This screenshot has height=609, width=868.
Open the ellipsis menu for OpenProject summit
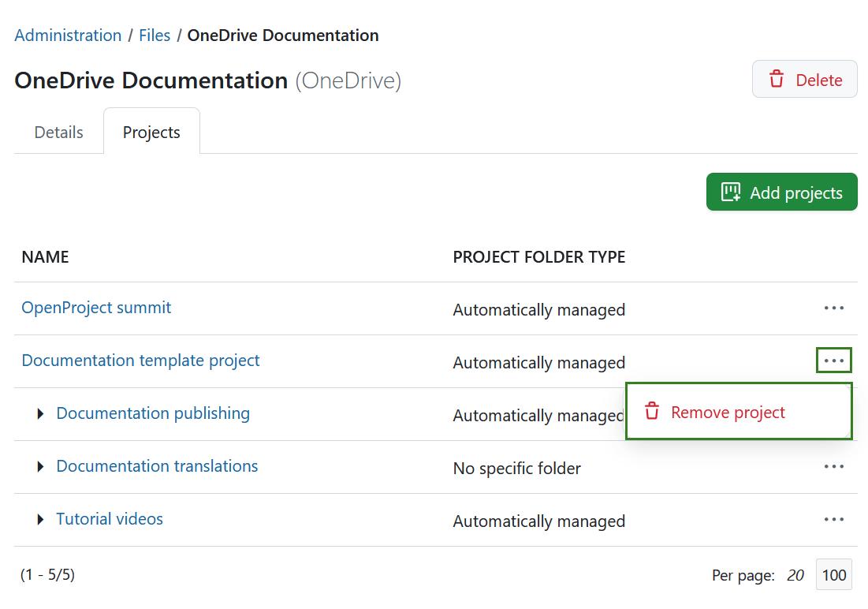pyautogui.click(x=833, y=308)
